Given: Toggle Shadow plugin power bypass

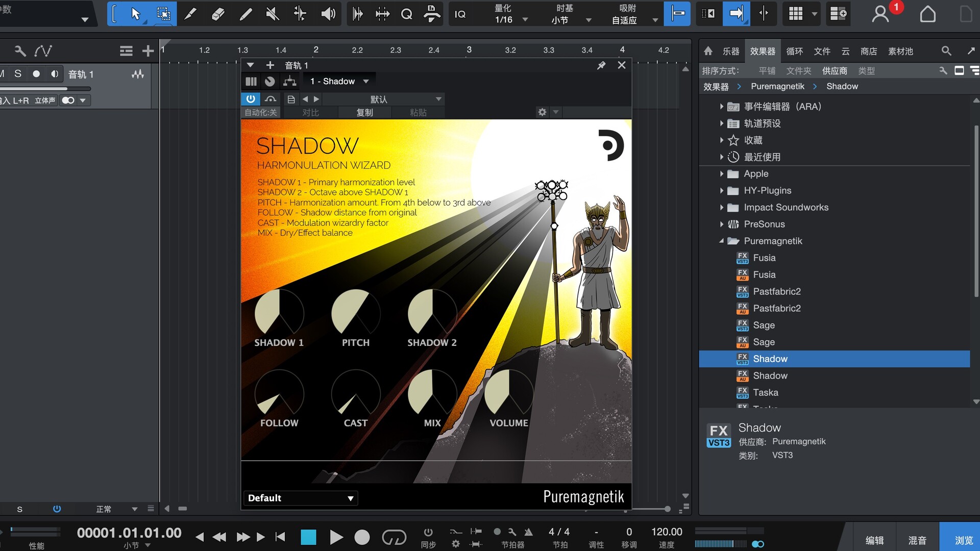Looking at the screenshot, I should [251, 99].
